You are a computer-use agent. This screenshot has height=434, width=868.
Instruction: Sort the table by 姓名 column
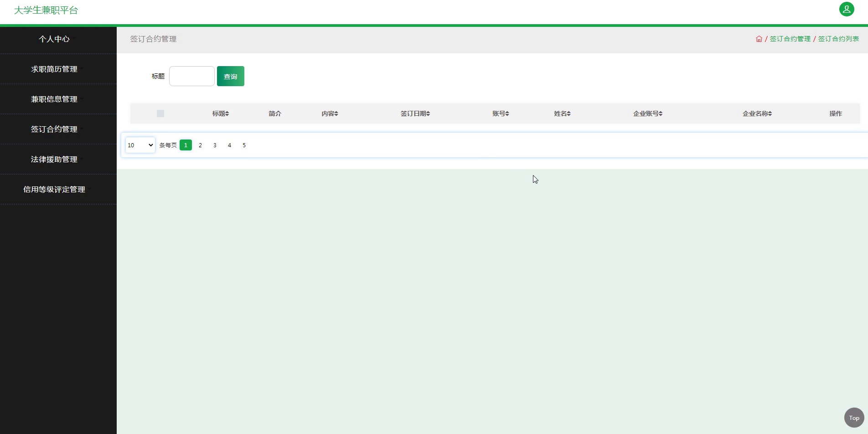(562, 114)
